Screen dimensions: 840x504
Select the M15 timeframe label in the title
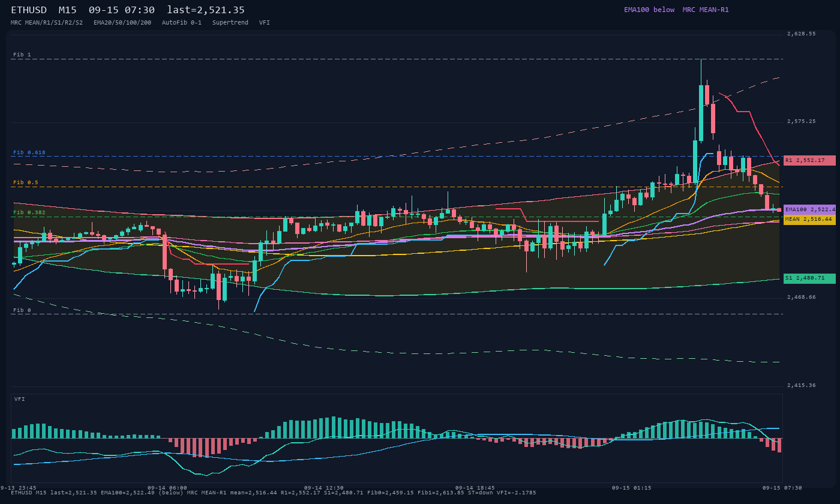point(67,10)
